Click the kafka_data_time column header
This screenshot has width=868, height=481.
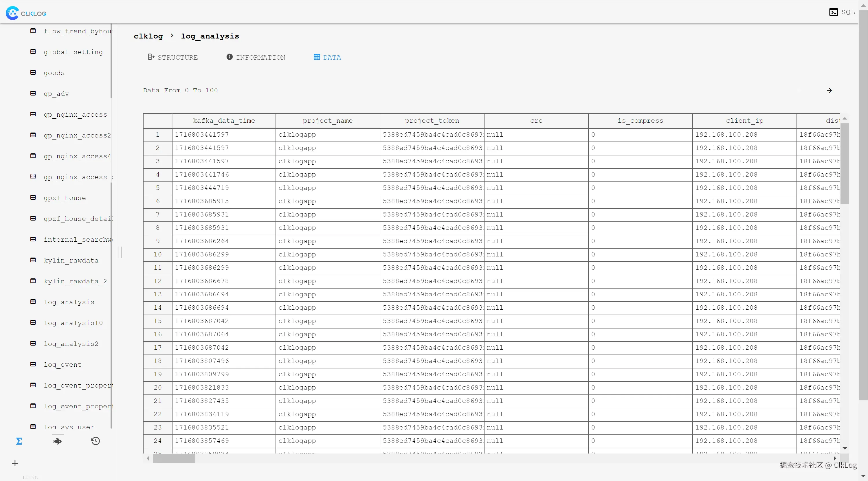[224, 121]
